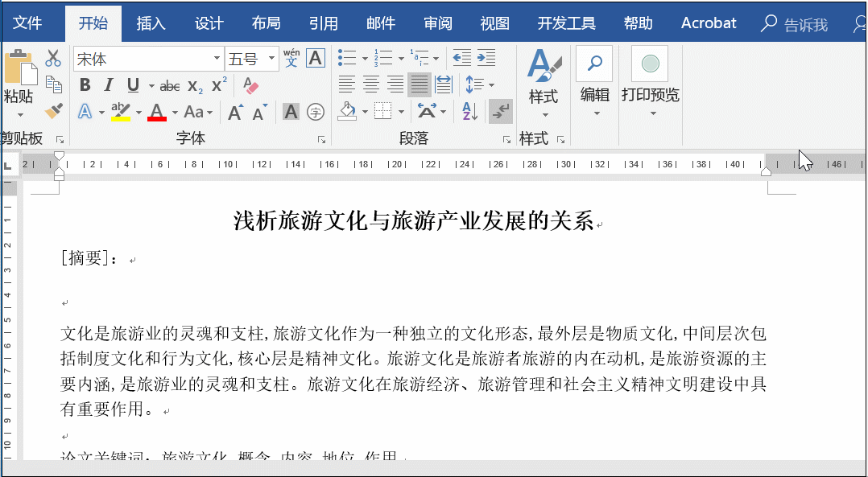Click the 打印预览 print preview icon
Screen dimensions: 868x477
(650, 63)
